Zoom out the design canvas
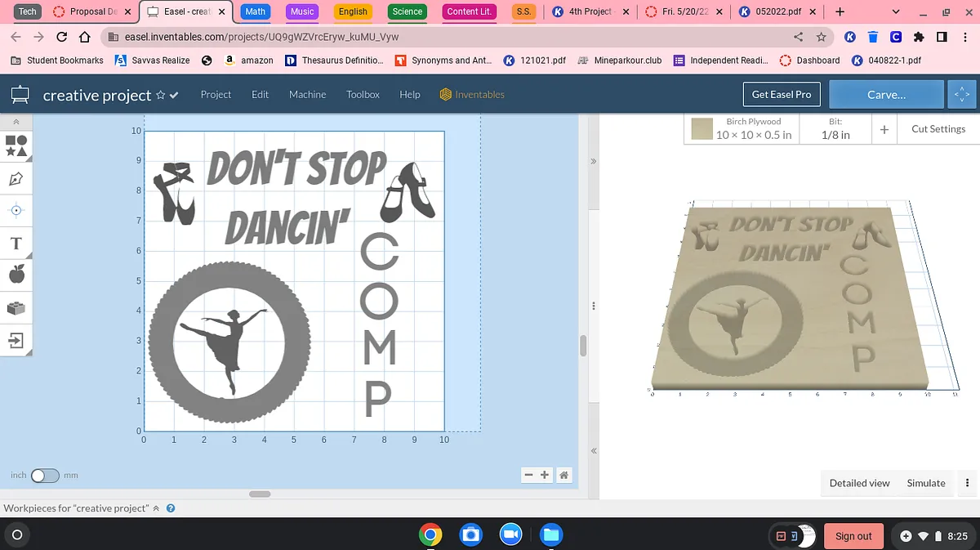The height and width of the screenshot is (550, 980). [x=528, y=475]
